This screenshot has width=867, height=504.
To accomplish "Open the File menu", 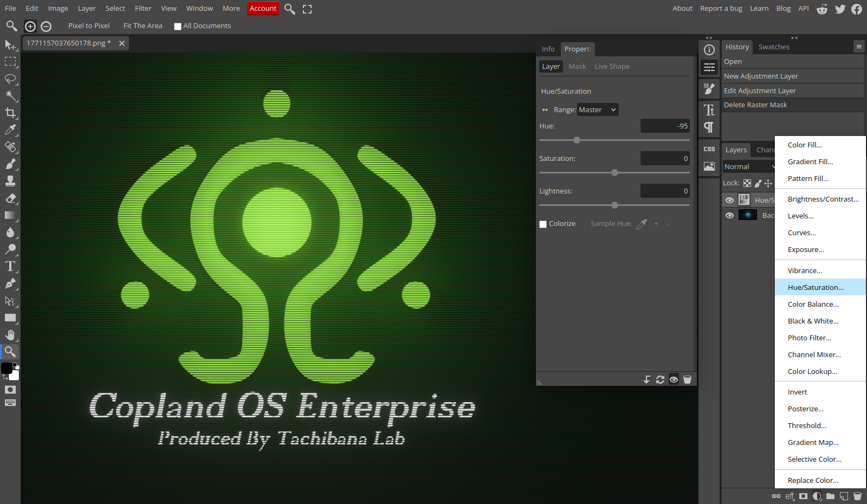I will click(x=10, y=8).
